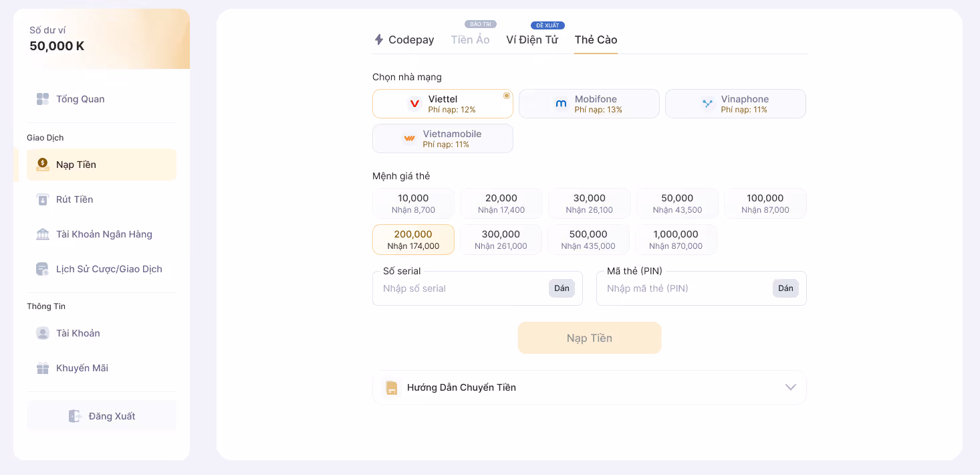The image size is (980, 475).
Task: Select the 200,000 card denomination
Action: (413, 240)
